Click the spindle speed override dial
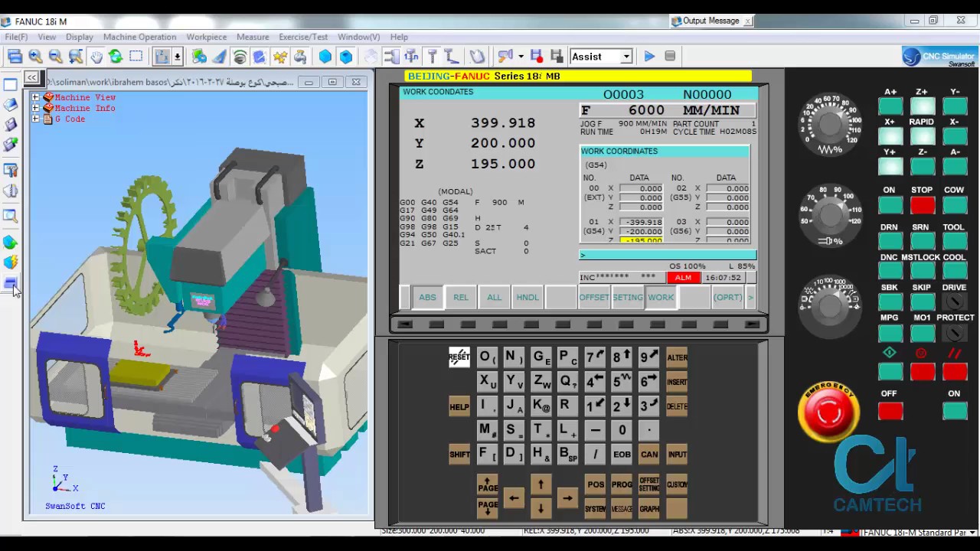Viewport: 980px width, 551px height. (830, 215)
